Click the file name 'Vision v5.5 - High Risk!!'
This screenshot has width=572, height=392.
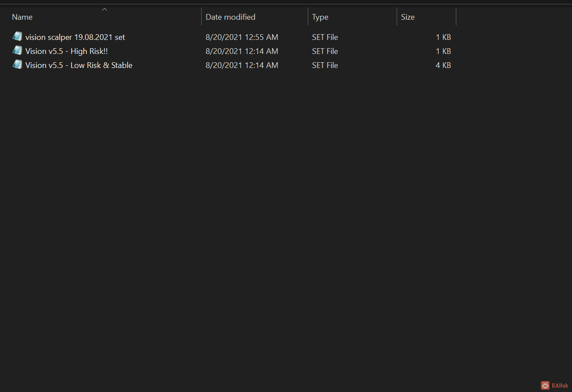67,51
